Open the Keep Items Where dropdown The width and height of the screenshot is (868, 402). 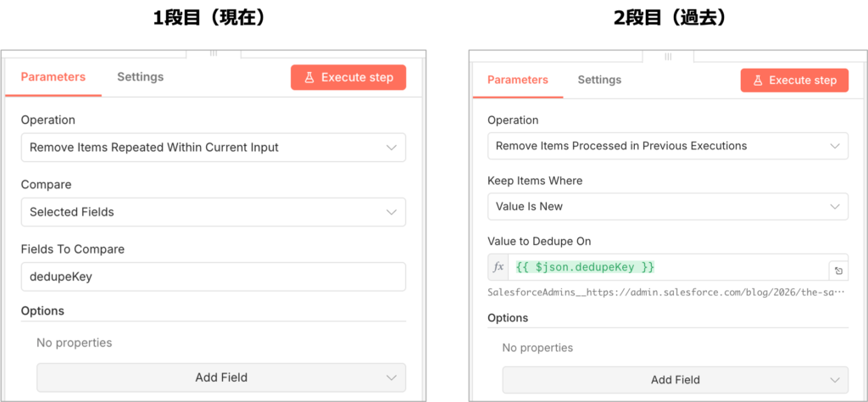[667, 206]
